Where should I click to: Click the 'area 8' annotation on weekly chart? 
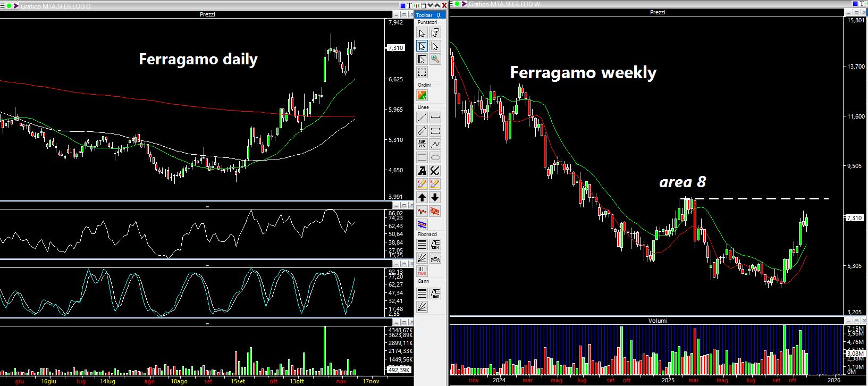pos(682,182)
